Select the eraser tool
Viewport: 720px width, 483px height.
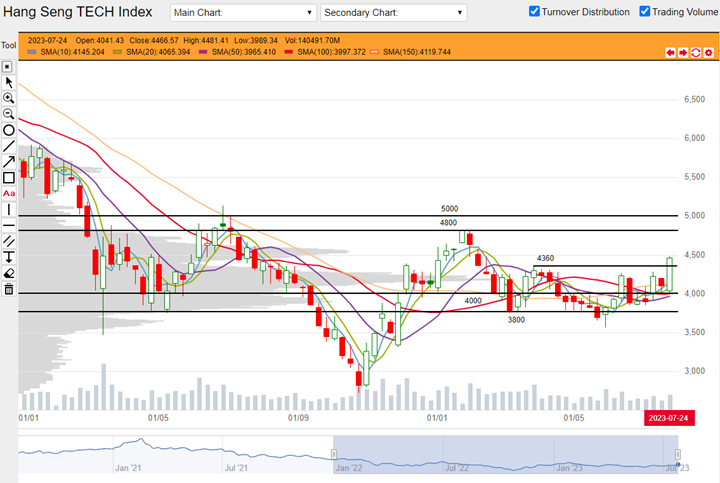[x=8, y=274]
